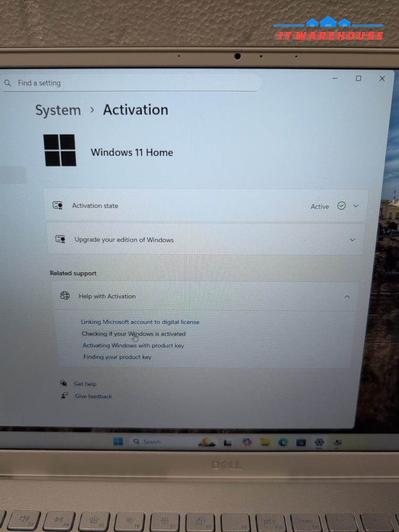
Task: Open the landscape search highlight icon in taskbar
Action: click(206, 442)
